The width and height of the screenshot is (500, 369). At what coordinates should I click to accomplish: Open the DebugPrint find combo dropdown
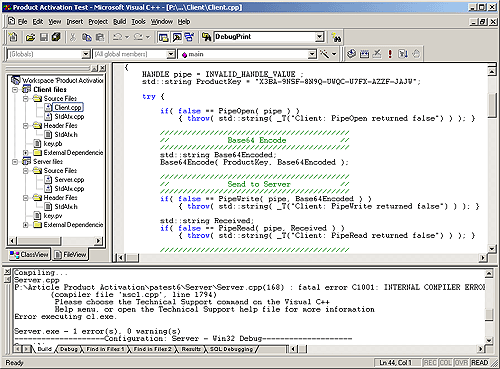(319, 37)
